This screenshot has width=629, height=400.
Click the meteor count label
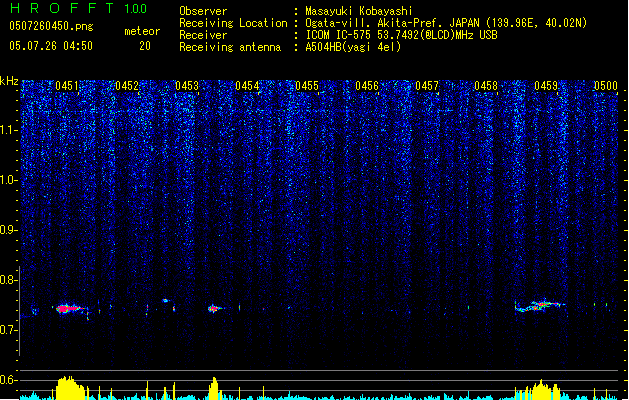point(142,31)
